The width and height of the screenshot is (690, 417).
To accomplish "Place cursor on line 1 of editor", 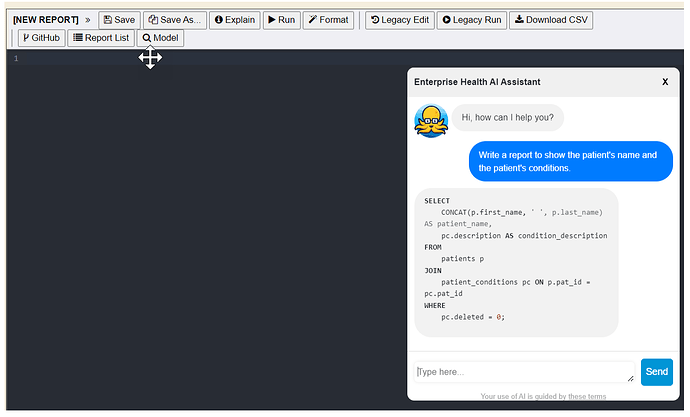I will 200,59.
